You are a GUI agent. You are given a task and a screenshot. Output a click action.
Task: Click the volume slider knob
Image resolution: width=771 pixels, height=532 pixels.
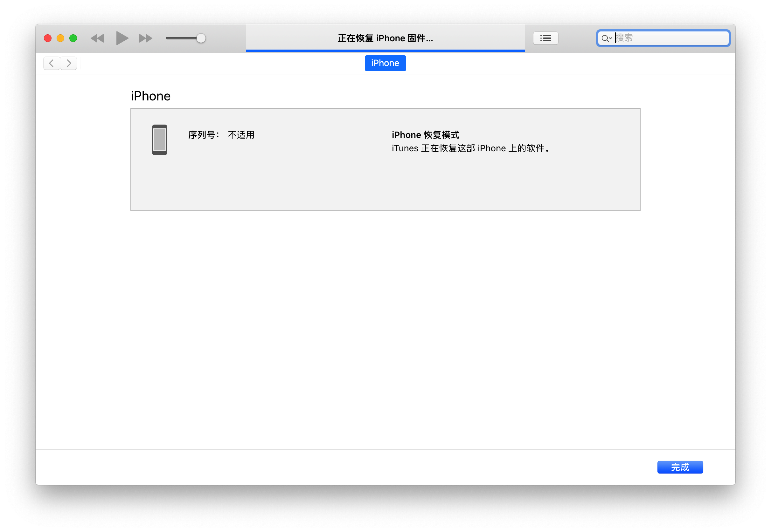pos(201,38)
